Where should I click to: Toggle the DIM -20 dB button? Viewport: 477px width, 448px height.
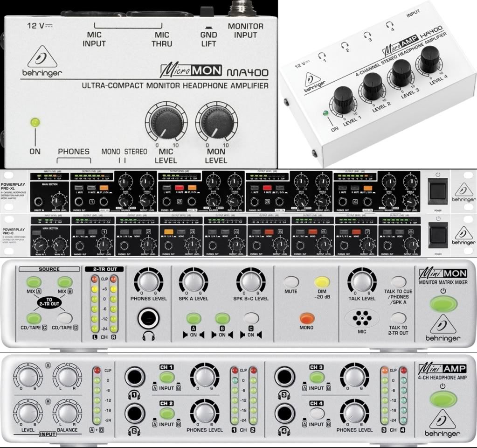coord(322,282)
